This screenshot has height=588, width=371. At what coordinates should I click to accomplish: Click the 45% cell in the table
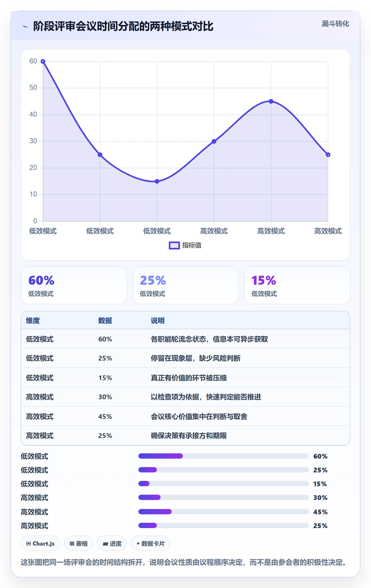105,416
